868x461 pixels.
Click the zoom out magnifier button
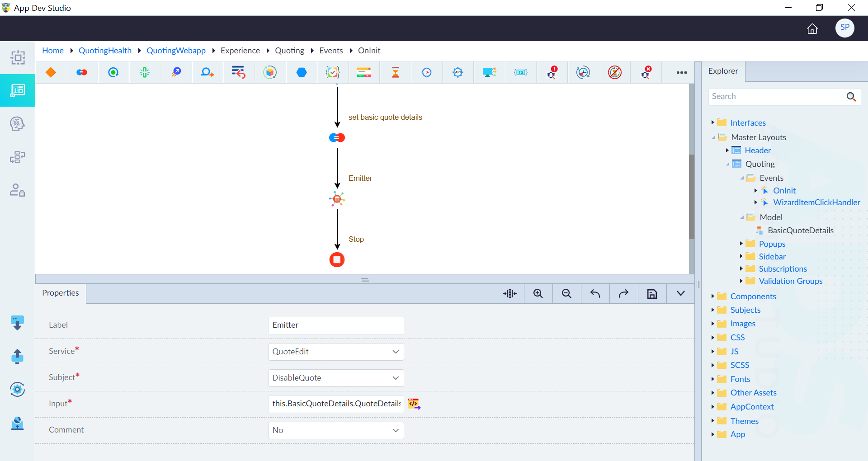point(566,294)
